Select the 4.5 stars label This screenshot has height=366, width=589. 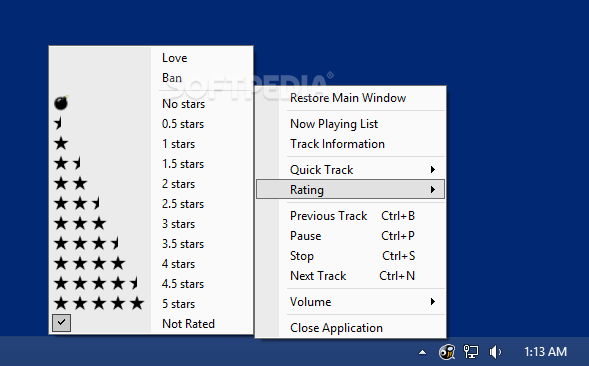[183, 283]
